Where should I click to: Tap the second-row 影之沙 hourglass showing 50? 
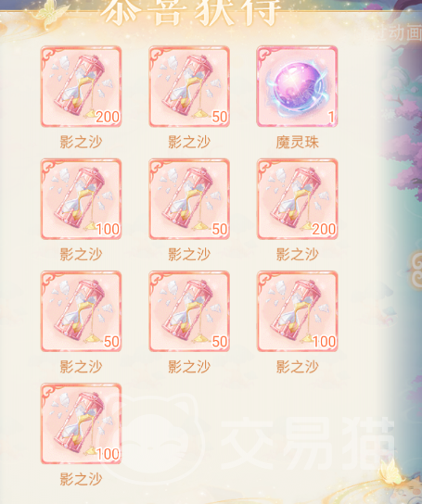coord(189,198)
